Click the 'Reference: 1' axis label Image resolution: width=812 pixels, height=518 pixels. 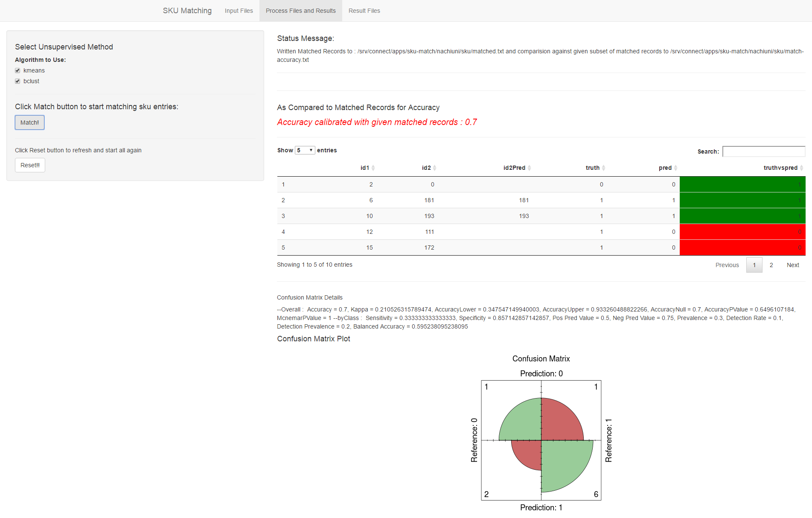click(608, 440)
